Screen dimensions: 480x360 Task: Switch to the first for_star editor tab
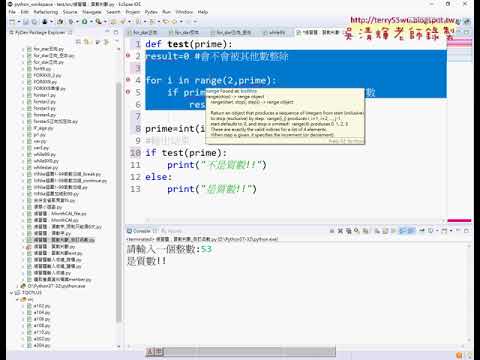pos(143,32)
